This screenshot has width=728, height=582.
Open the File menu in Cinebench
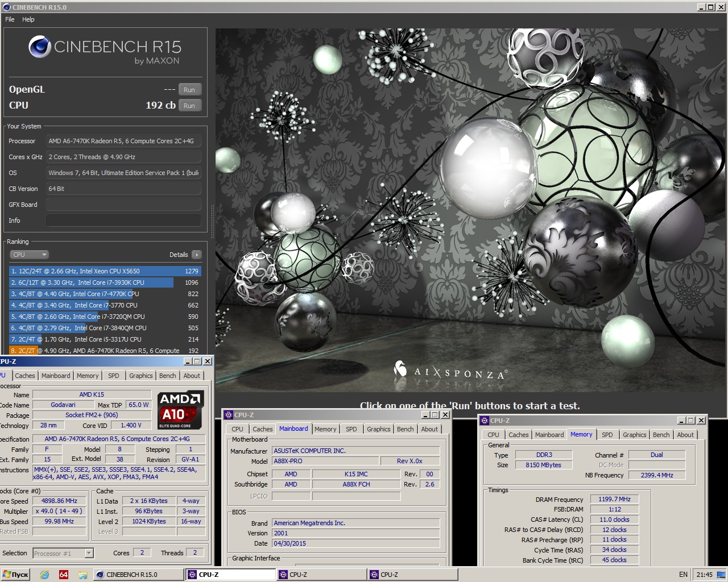click(10, 19)
